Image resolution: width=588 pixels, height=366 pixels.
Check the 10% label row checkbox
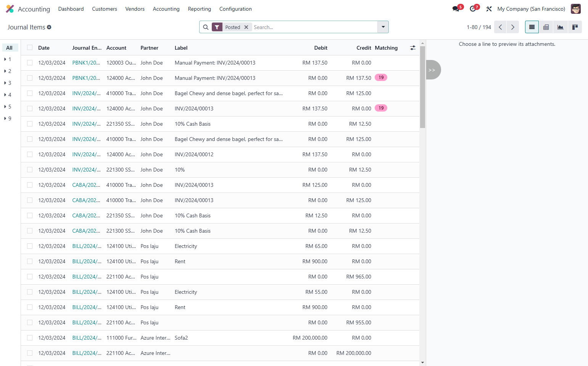[30, 170]
